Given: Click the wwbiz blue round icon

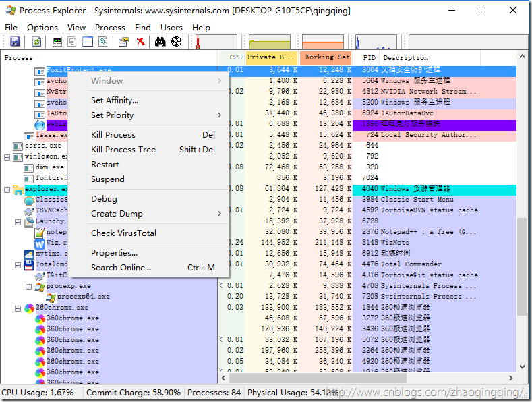Looking at the screenshot, I should tap(40, 125).
